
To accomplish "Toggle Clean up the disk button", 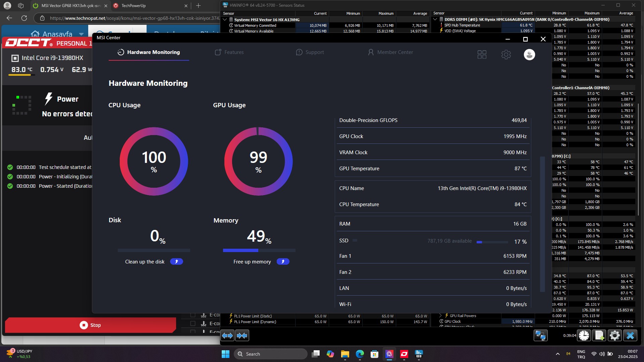I will click(x=176, y=261).
